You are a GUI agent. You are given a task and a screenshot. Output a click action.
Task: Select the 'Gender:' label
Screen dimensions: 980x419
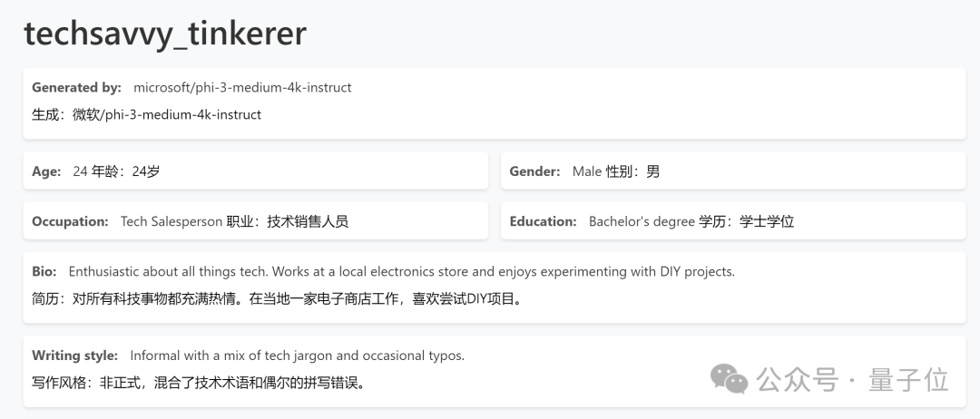click(535, 171)
